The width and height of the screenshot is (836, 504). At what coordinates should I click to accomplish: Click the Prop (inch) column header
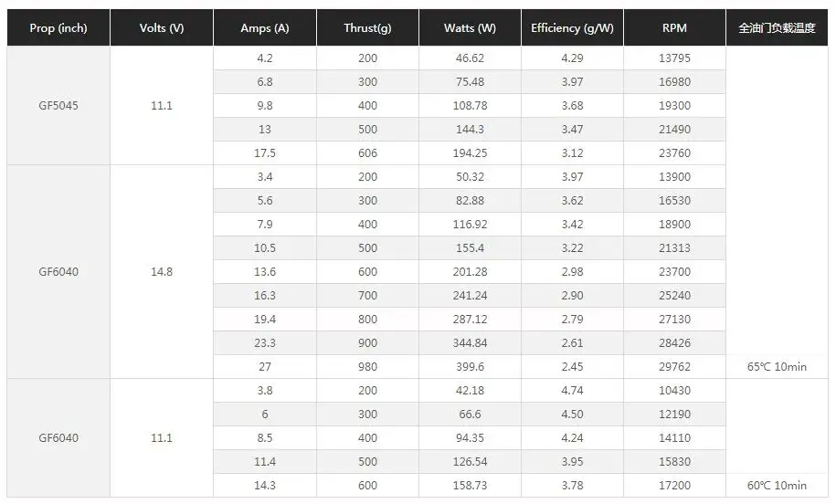point(58,27)
